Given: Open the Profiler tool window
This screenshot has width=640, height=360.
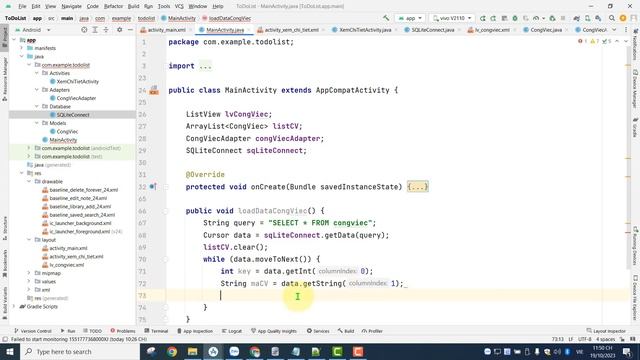Looking at the screenshot, I should (372, 331).
